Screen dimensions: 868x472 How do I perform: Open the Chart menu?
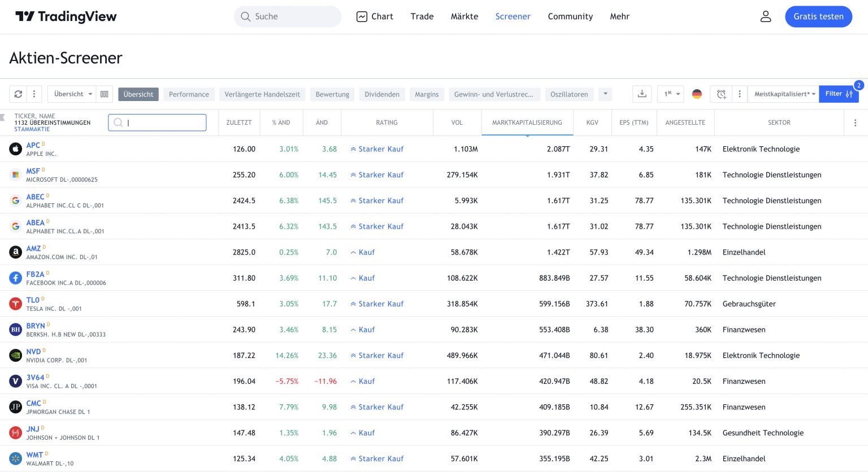(x=375, y=16)
